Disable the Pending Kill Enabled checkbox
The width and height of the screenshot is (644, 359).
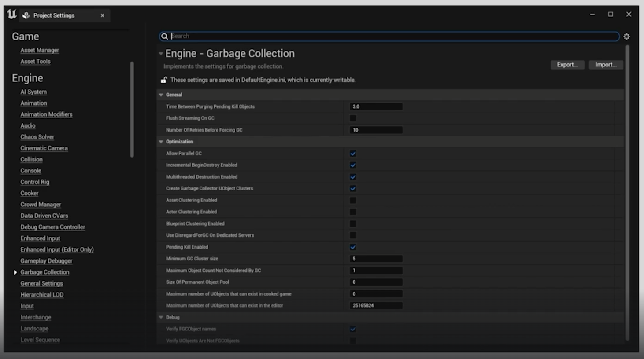click(x=353, y=247)
